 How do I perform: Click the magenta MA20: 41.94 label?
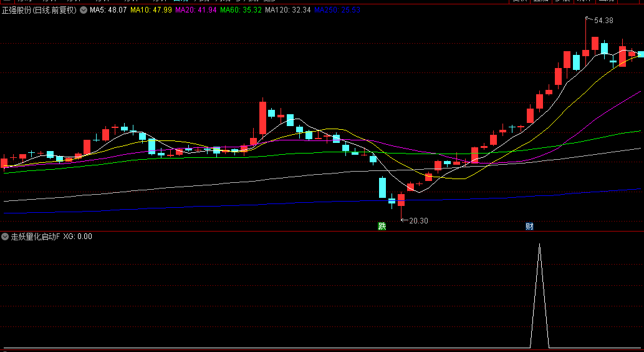click(x=196, y=10)
